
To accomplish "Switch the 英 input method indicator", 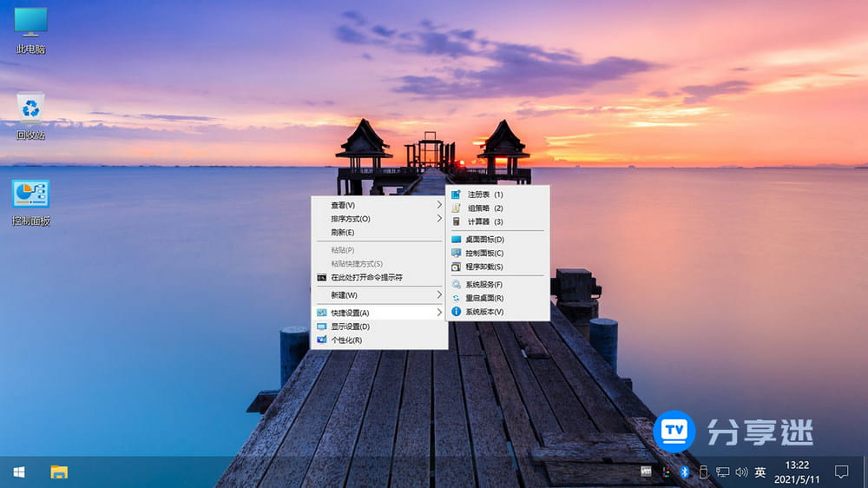I will 760,472.
